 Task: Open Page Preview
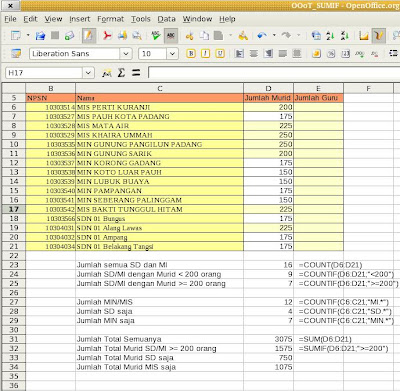[137, 35]
